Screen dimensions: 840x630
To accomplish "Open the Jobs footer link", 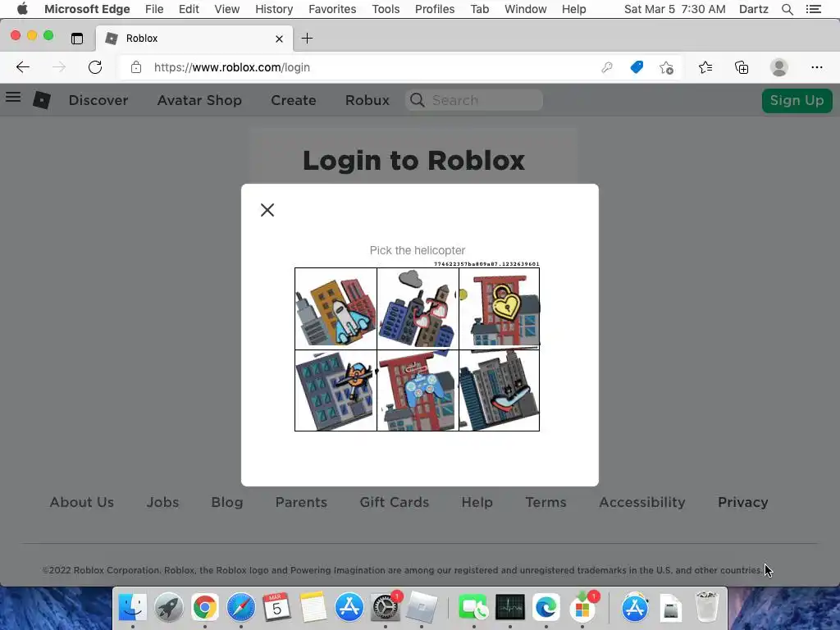I will 163,503.
